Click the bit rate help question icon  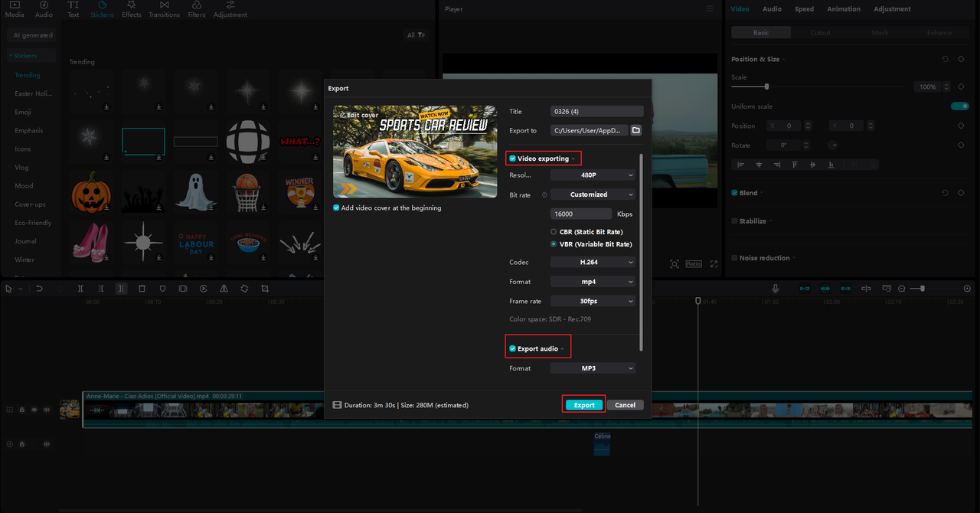(x=544, y=194)
